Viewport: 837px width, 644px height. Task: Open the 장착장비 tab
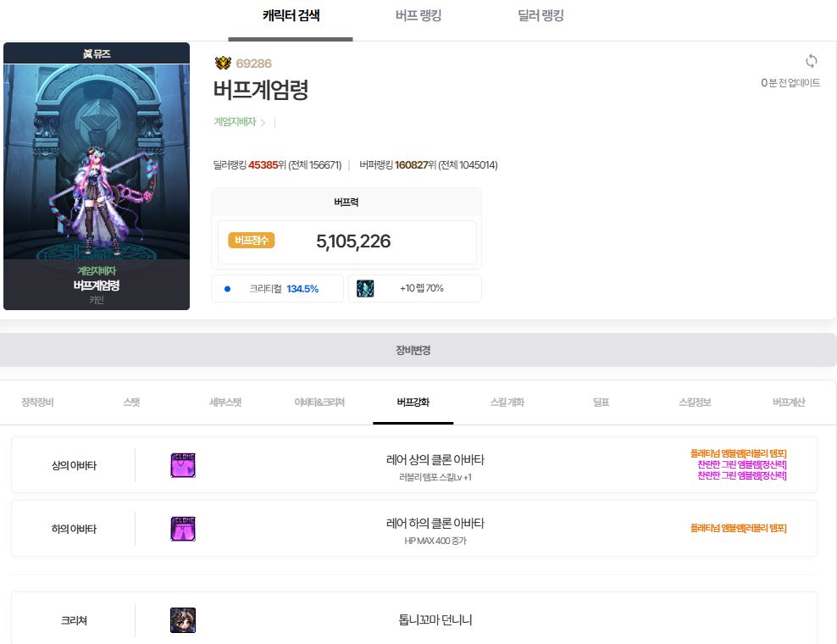point(37,402)
